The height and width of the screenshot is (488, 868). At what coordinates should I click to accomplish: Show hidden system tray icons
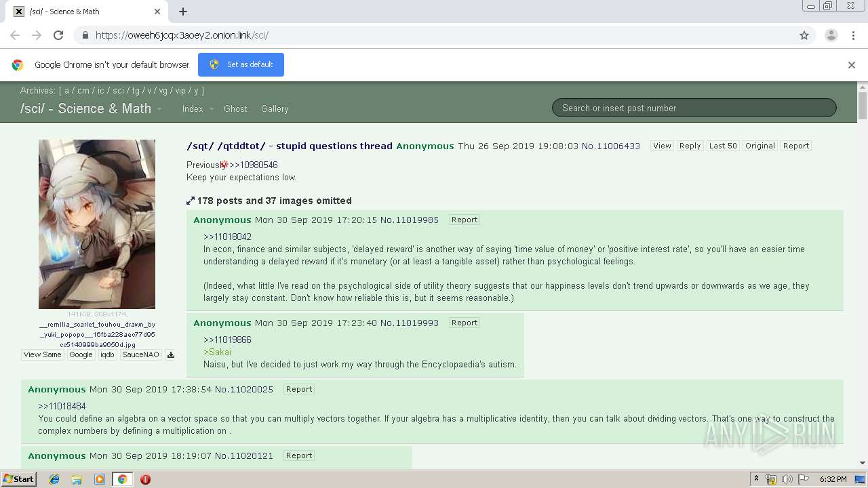pyautogui.click(x=756, y=479)
